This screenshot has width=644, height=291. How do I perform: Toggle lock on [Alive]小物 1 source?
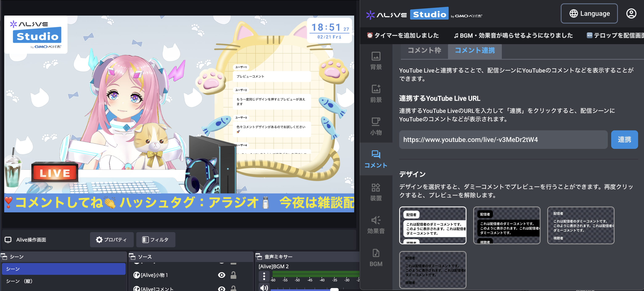click(233, 275)
